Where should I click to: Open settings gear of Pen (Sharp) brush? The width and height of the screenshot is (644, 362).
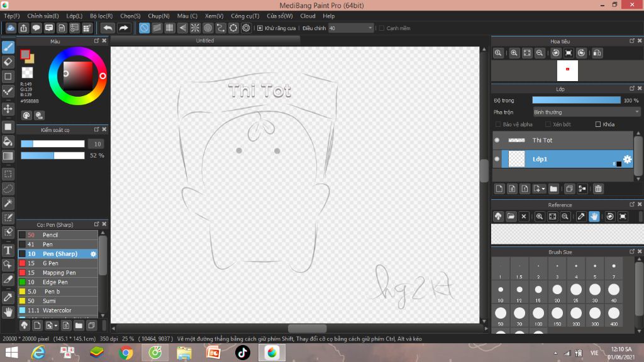coord(93,254)
